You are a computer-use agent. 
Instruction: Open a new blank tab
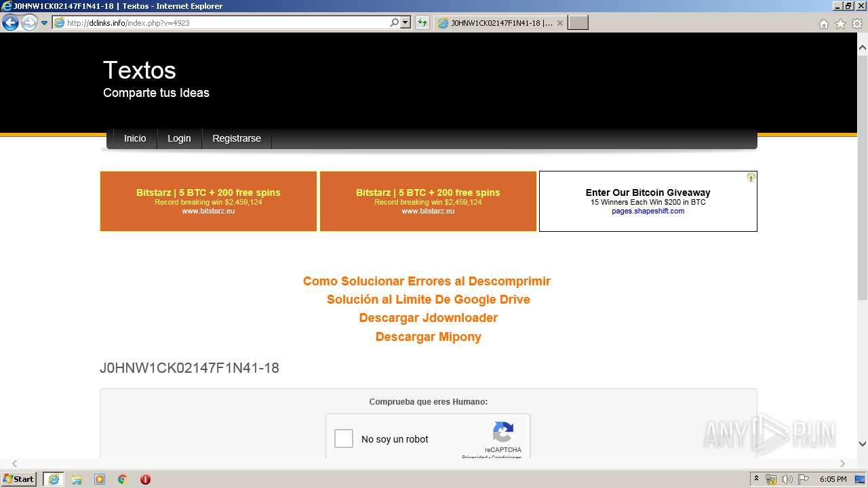tap(578, 23)
